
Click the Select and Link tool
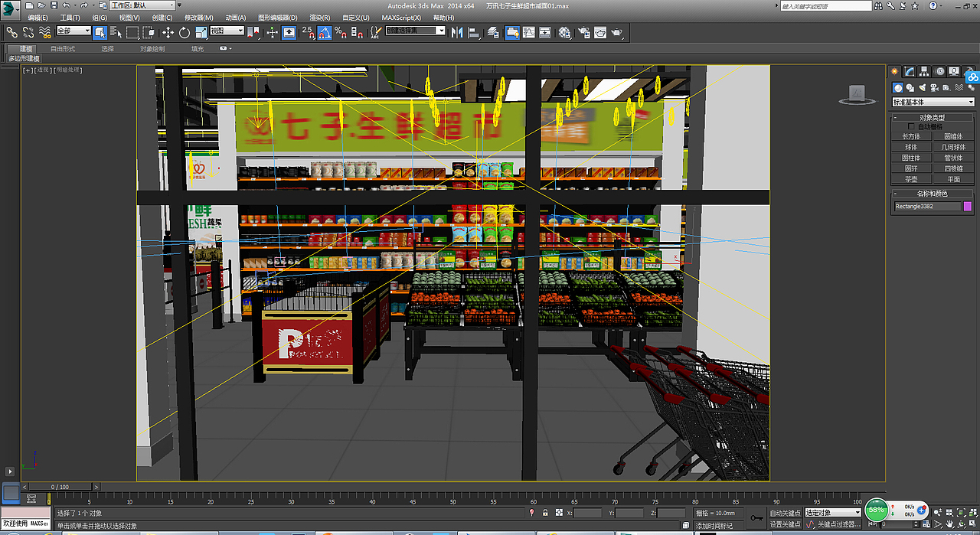[12, 32]
